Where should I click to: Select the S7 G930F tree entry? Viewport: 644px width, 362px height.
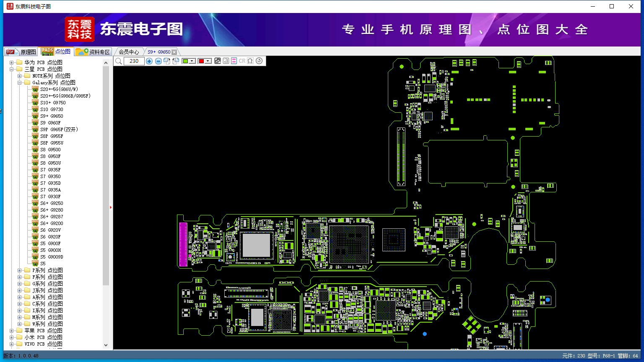click(x=50, y=197)
